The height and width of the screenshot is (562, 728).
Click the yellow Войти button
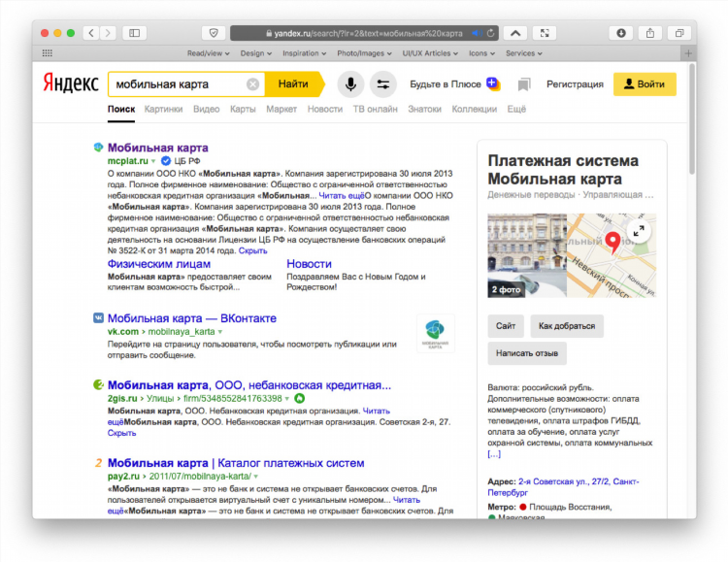coord(645,84)
